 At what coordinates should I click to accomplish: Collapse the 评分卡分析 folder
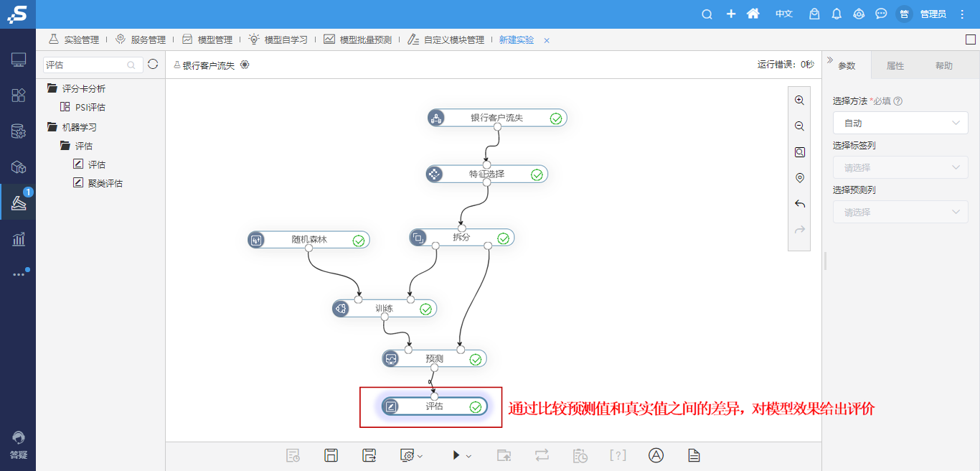point(52,88)
